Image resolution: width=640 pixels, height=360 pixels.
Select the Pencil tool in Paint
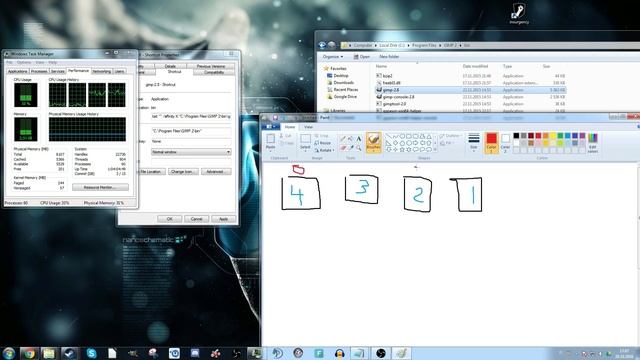click(x=343, y=139)
